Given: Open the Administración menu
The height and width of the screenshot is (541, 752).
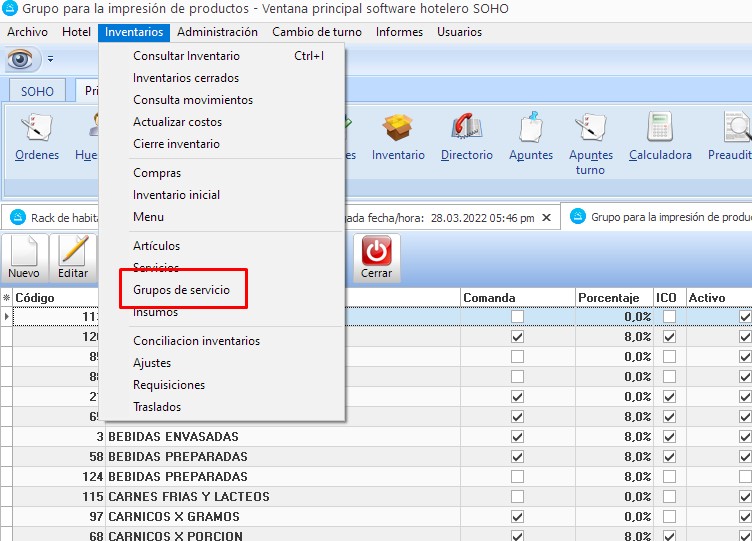Looking at the screenshot, I should [x=217, y=32].
